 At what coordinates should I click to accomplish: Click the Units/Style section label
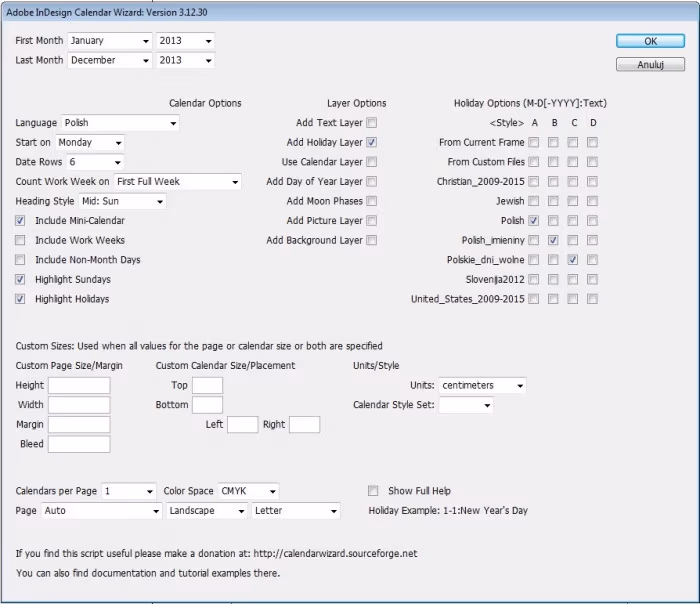pos(376,366)
